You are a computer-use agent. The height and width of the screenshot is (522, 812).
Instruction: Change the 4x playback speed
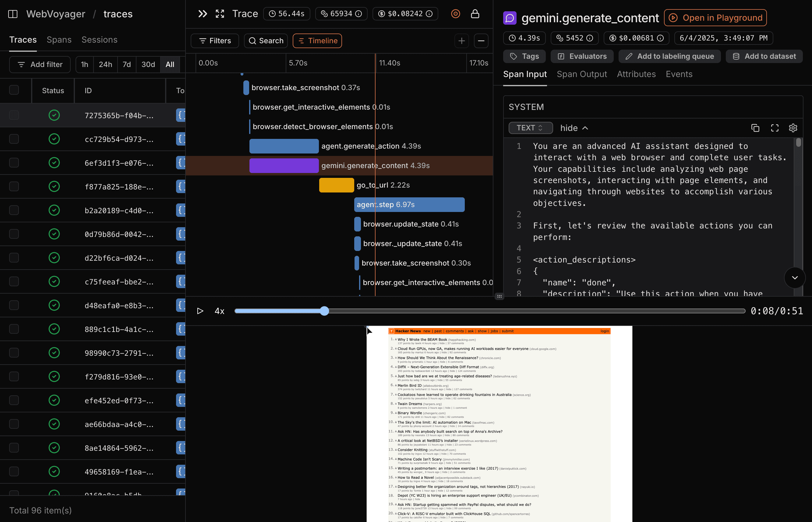220,311
